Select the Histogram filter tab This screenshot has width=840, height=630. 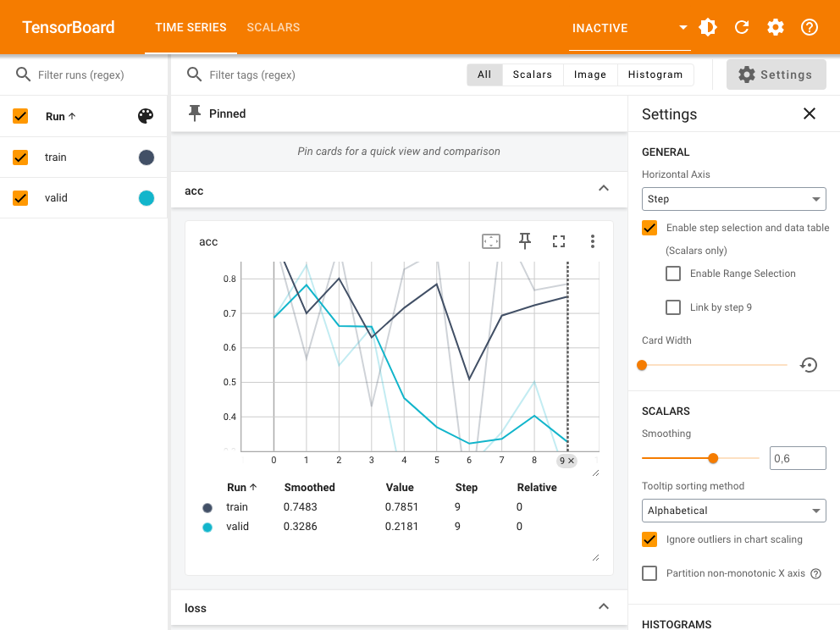pos(655,75)
